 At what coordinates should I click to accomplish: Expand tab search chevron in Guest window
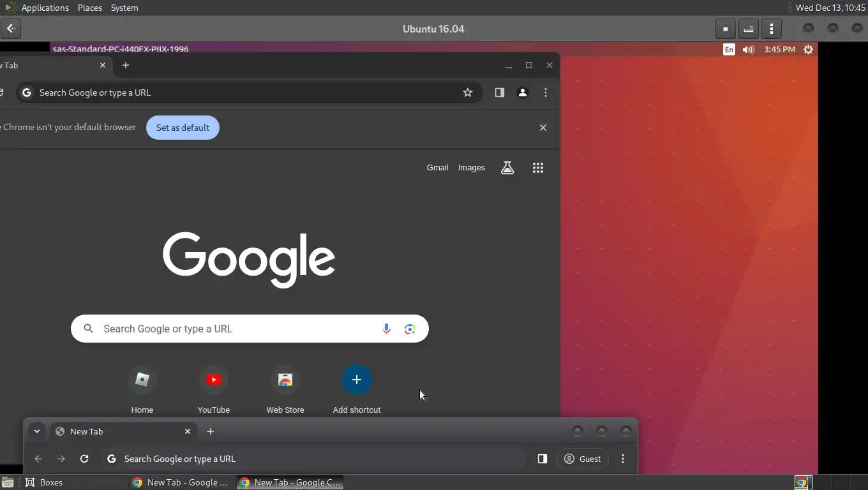[x=37, y=431]
